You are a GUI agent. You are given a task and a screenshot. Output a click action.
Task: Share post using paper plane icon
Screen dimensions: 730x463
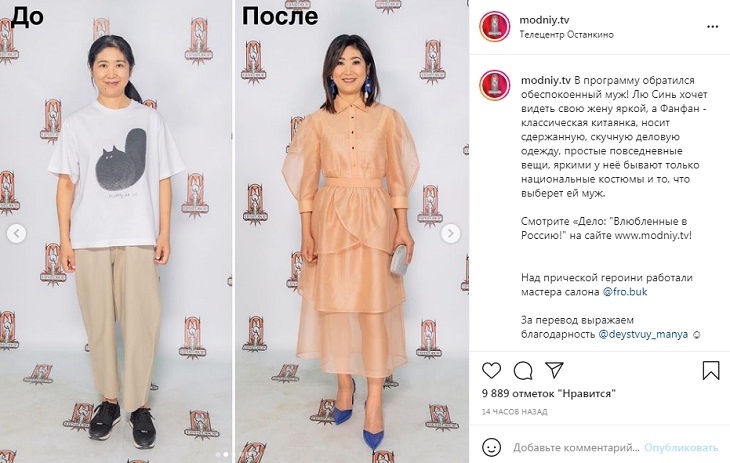(x=554, y=370)
